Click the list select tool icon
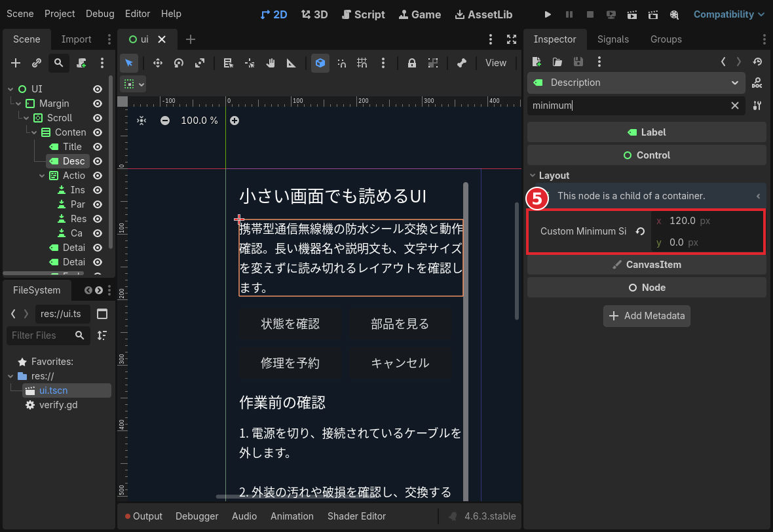 click(228, 63)
